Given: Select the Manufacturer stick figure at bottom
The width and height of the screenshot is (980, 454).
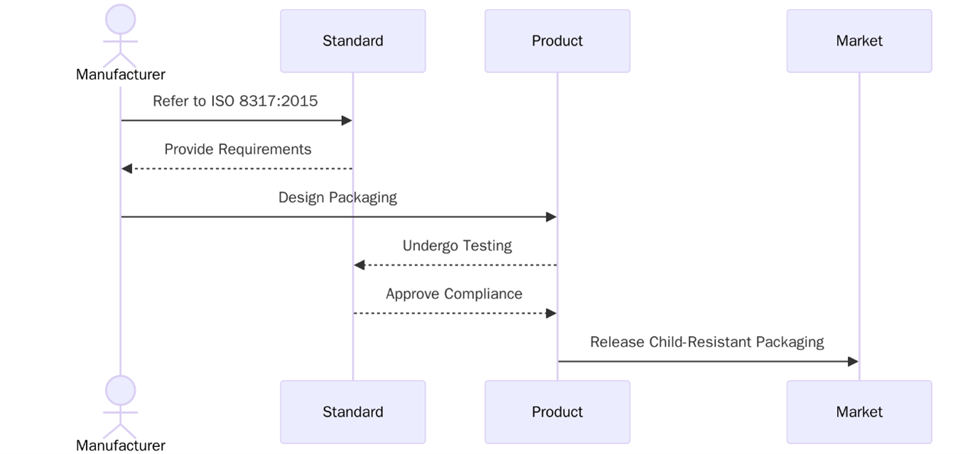Looking at the screenshot, I should [x=119, y=409].
